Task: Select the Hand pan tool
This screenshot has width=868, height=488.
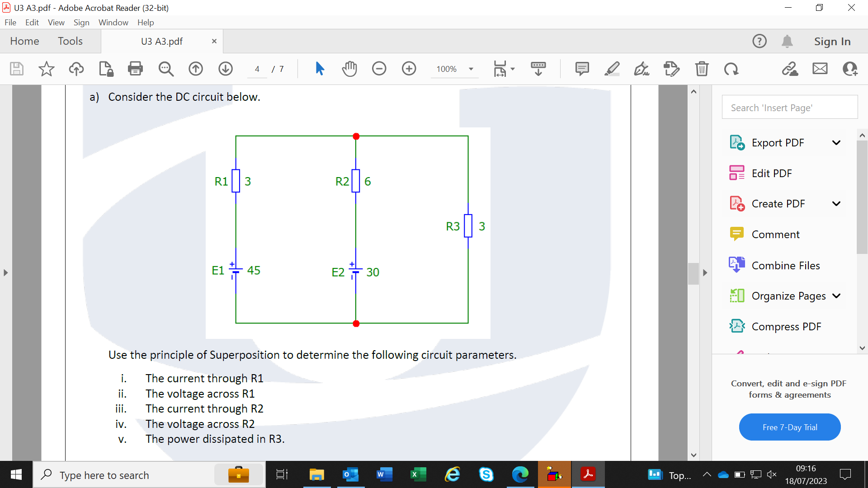Action: 349,69
